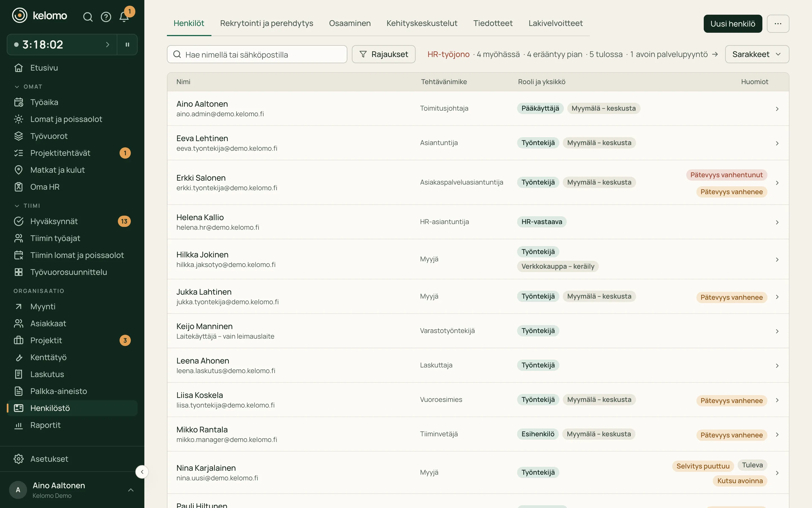Go to Etusivu home icon
The width and height of the screenshot is (812, 508).
[18, 68]
